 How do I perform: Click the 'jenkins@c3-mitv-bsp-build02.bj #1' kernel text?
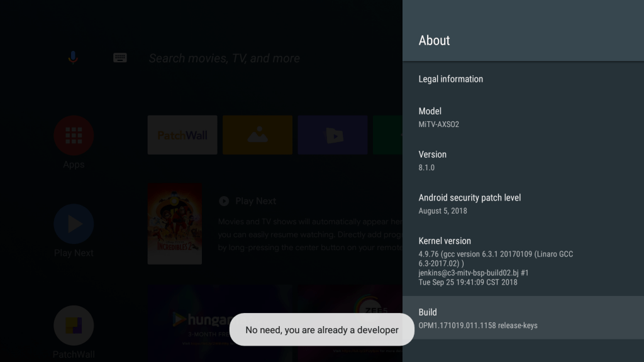[474, 273]
